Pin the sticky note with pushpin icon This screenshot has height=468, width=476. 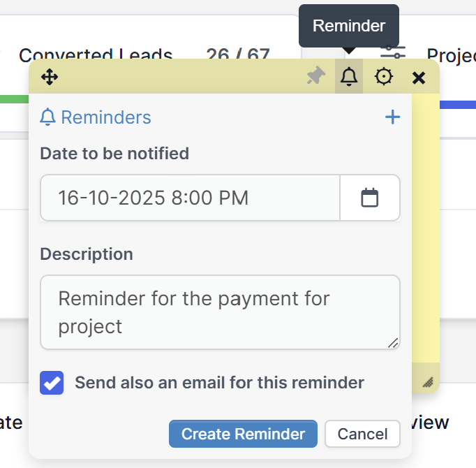pos(316,77)
